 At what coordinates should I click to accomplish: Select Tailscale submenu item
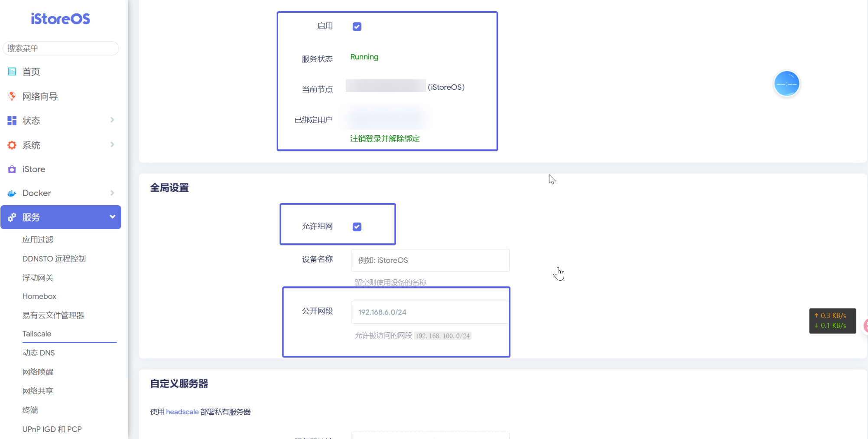(x=37, y=334)
